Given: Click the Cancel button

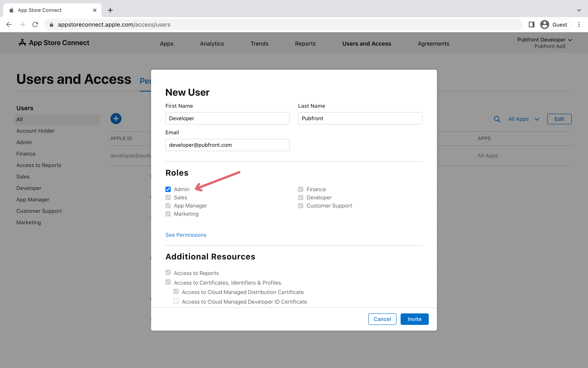Looking at the screenshot, I should [x=382, y=319].
